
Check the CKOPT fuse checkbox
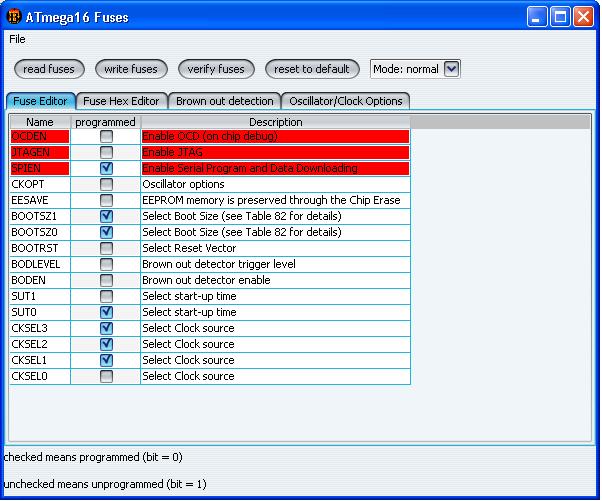[106, 184]
